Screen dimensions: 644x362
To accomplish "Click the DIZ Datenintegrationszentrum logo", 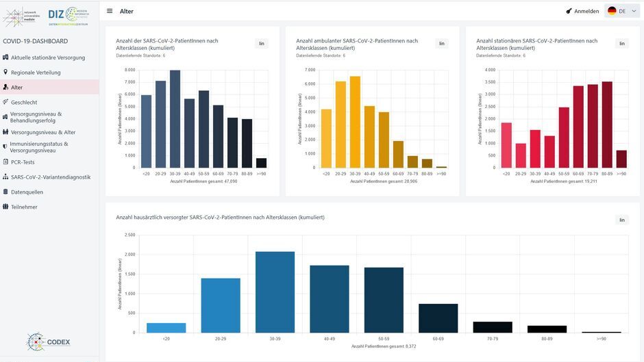I will [69, 16].
